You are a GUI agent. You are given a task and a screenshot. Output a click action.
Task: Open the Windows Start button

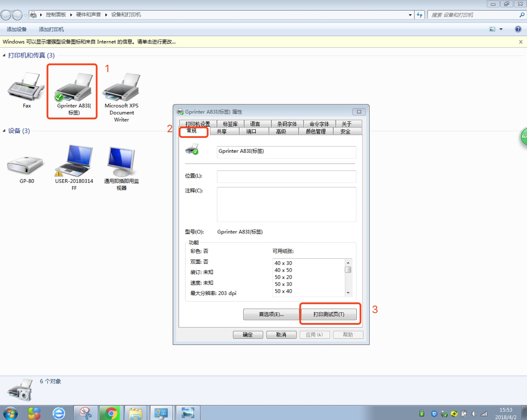tap(10, 413)
